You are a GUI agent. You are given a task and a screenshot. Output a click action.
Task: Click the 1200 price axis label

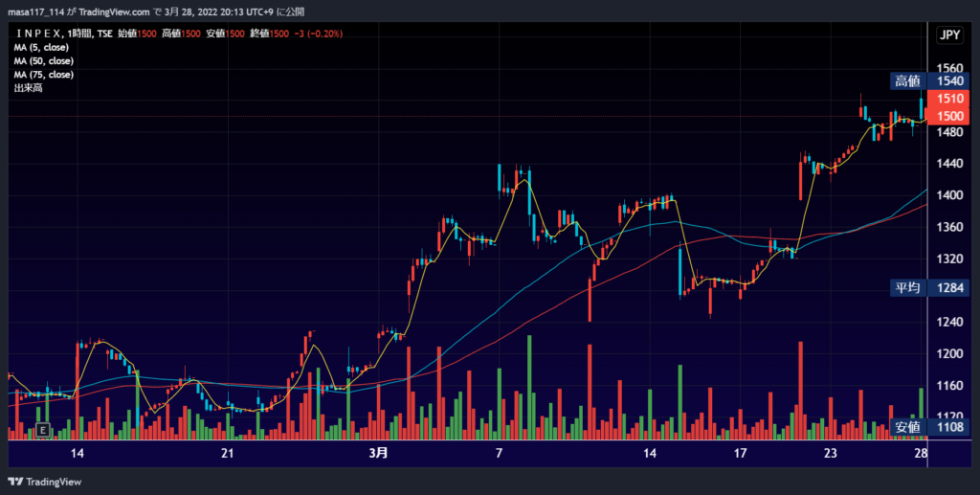(949, 353)
